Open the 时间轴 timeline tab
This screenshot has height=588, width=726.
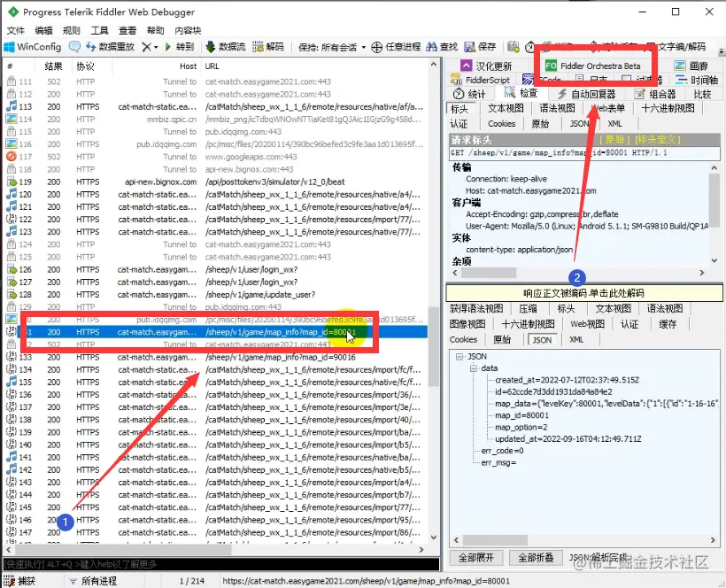pos(697,80)
